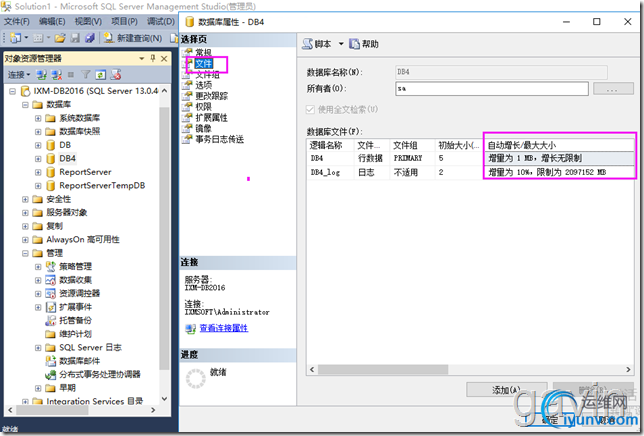644x436 pixels.
Task: Click the 添加(A) button
Action: (506, 390)
